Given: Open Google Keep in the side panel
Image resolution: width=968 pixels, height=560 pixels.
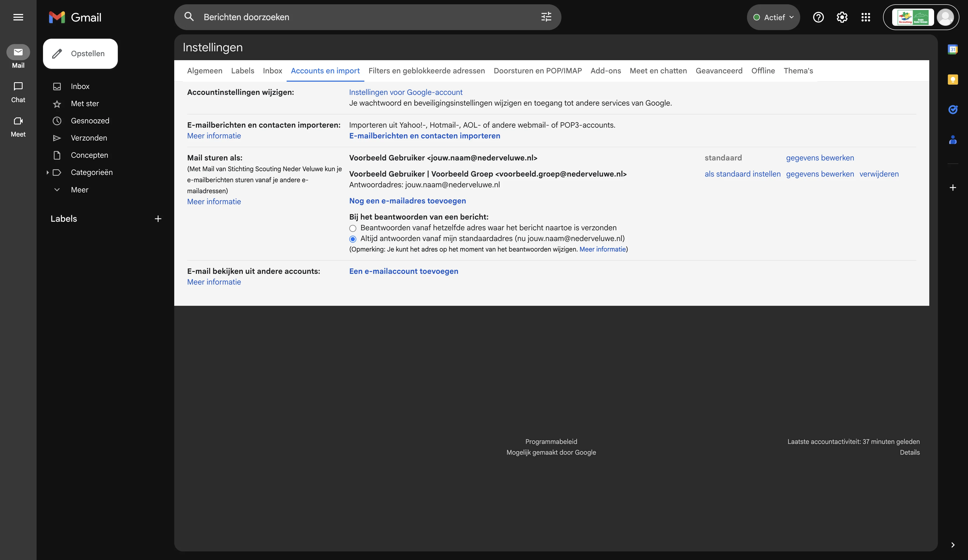Looking at the screenshot, I should 953,80.
